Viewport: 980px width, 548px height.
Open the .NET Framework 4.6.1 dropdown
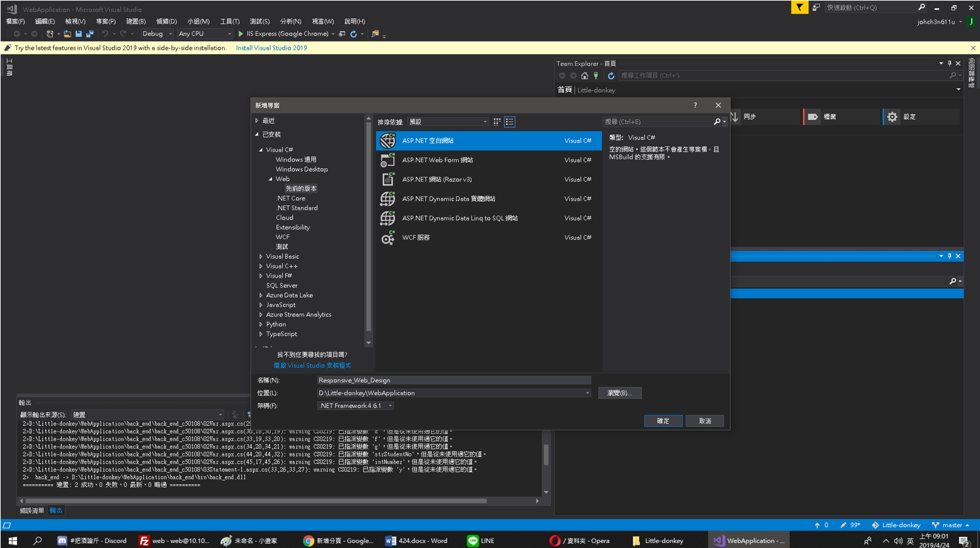tap(356, 406)
